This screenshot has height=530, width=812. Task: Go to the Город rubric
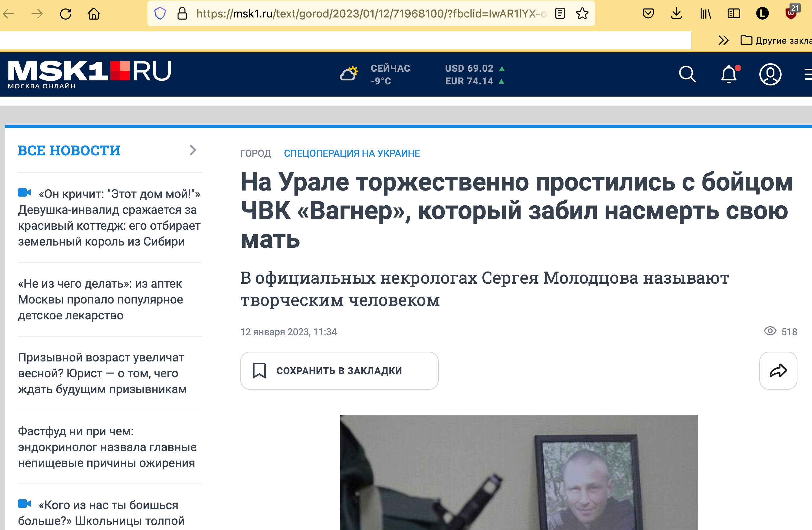[x=256, y=153]
